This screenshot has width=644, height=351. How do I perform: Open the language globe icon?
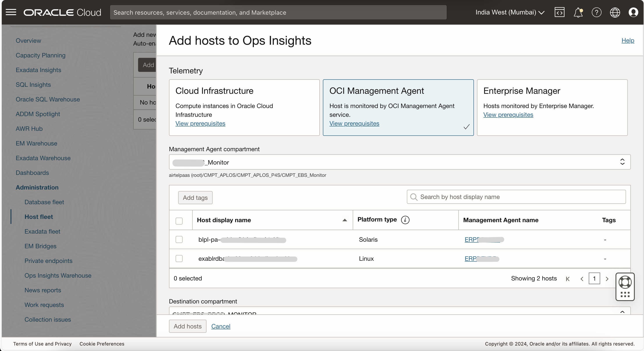click(615, 12)
